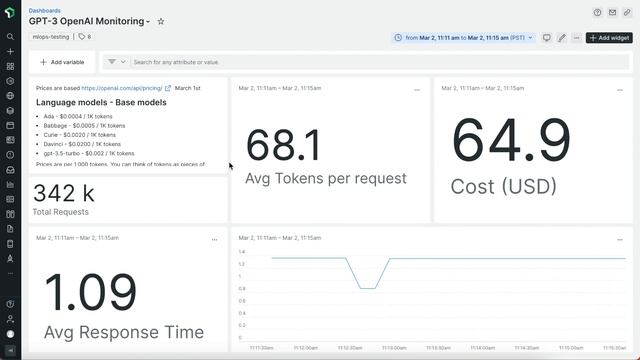This screenshot has width=640, height=360.
Task: Open the hexagon entities sidebar icon
Action: click(x=10, y=81)
